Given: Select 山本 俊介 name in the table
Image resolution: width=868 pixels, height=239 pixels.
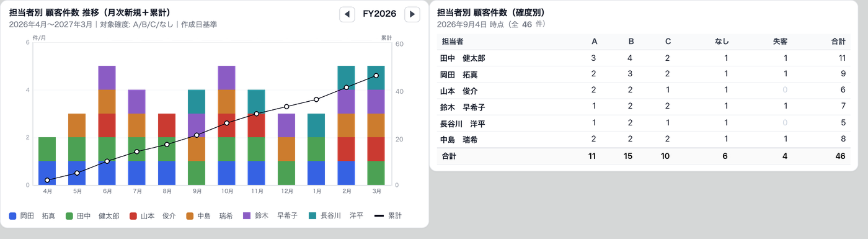Looking at the screenshot, I should pyautogui.click(x=459, y=91).
